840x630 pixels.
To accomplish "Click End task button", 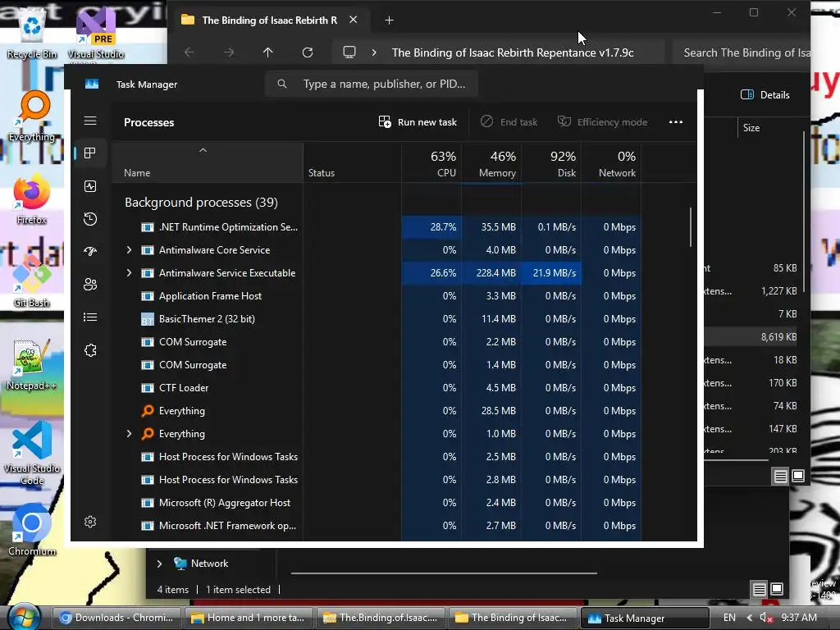I will click(509, 122).
